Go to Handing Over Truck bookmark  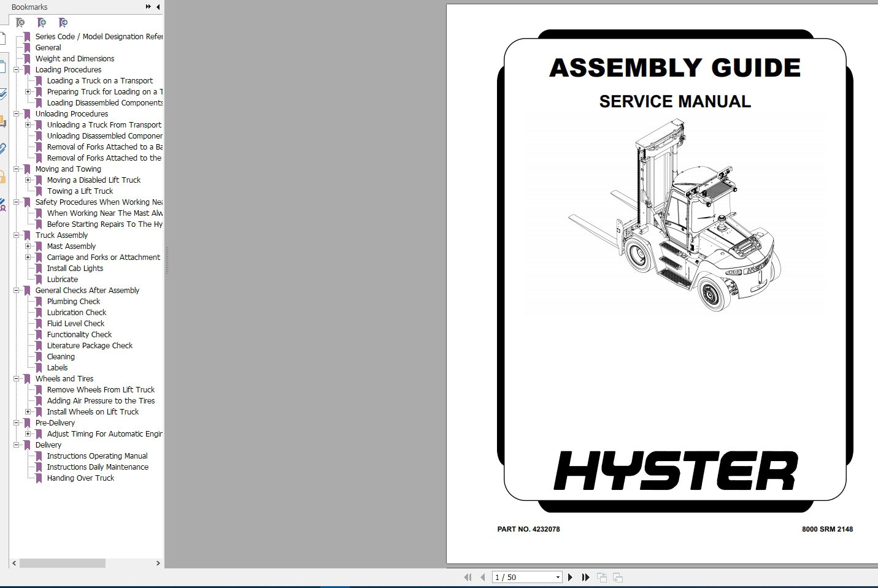tap(80, 478)
